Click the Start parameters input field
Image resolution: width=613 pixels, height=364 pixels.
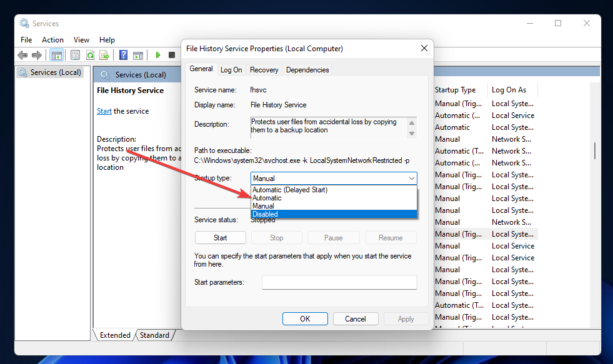[x=339, y=282]
